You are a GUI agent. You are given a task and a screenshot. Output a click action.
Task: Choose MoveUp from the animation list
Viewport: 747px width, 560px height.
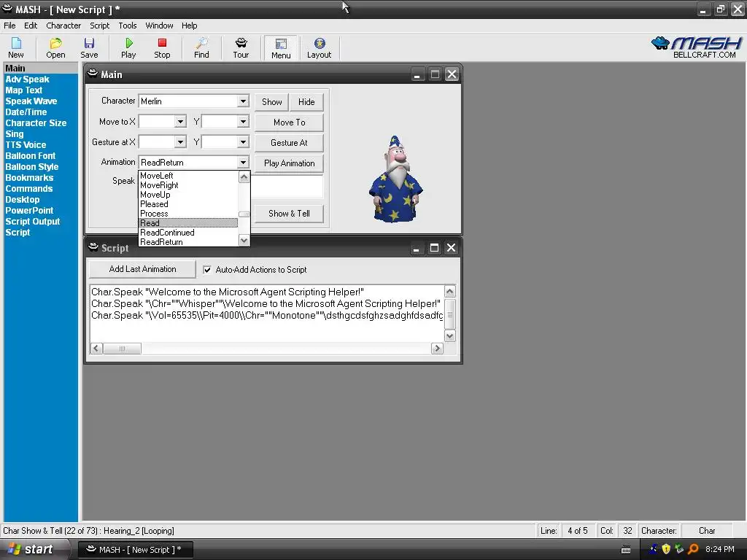pos(188,194)
